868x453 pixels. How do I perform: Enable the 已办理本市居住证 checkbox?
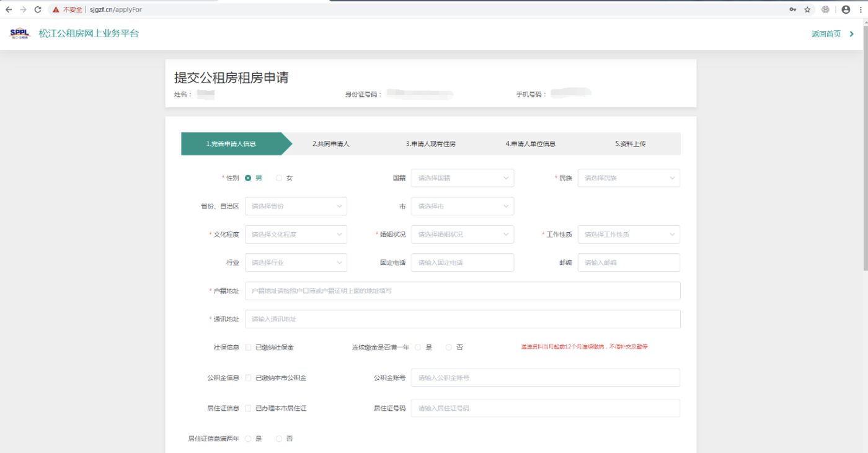248,408
